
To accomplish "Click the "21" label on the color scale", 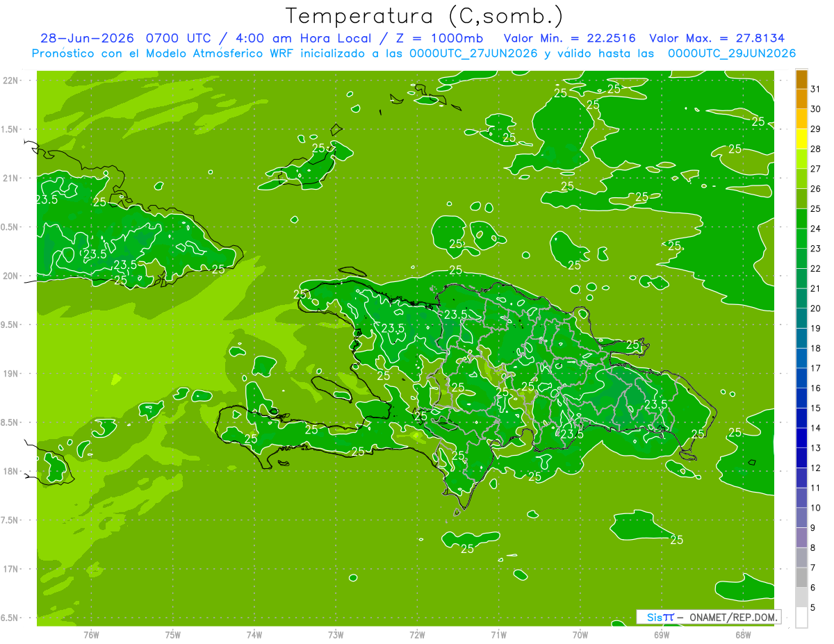I will point(816,288).
